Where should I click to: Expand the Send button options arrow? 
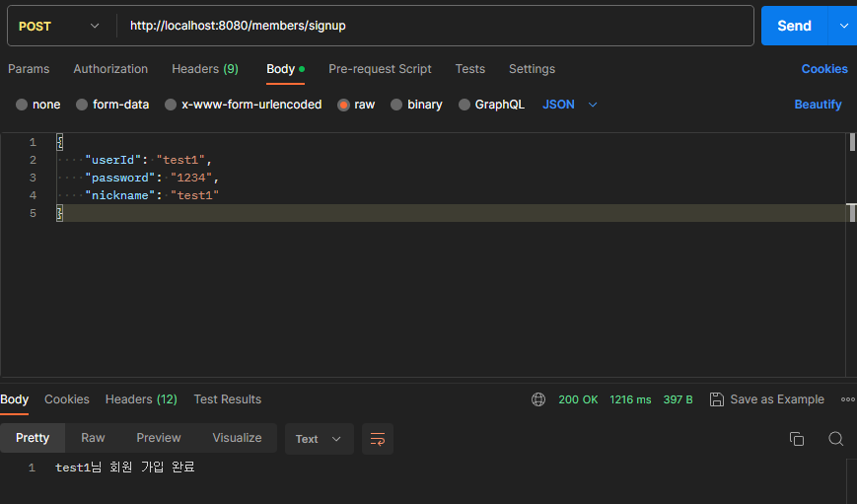(x=843, y=26)
